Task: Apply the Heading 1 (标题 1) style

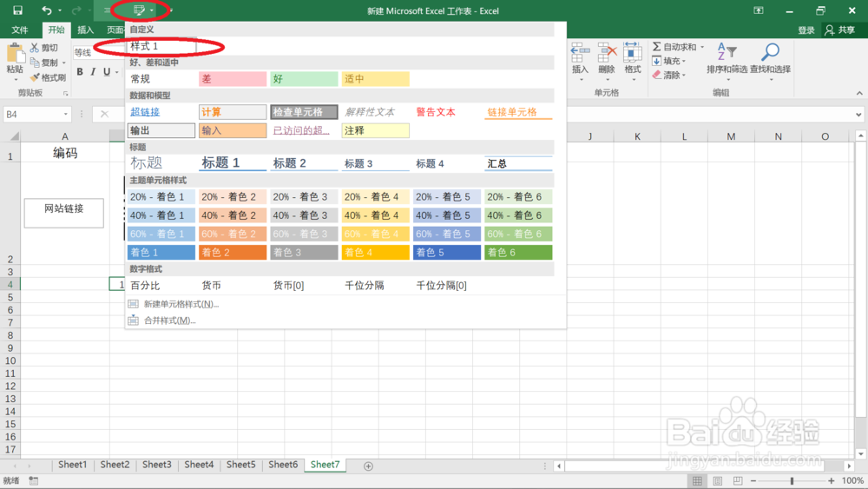Action: pos(233,162)
